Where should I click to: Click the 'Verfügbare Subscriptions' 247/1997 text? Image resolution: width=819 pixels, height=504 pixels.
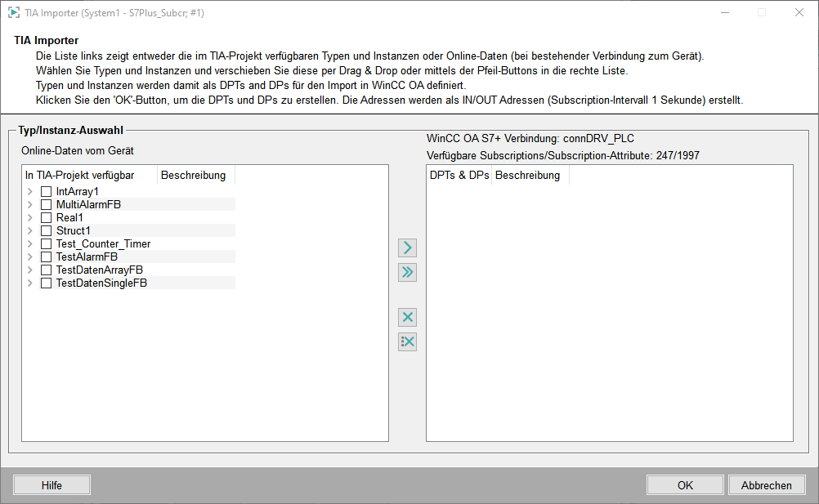(x=562, y=155)
